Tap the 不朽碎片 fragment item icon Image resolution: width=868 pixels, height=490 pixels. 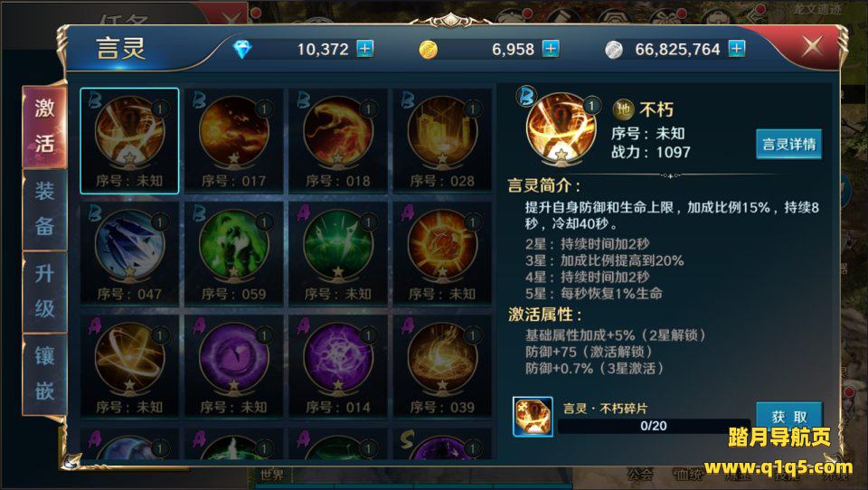tap(533, 417)
